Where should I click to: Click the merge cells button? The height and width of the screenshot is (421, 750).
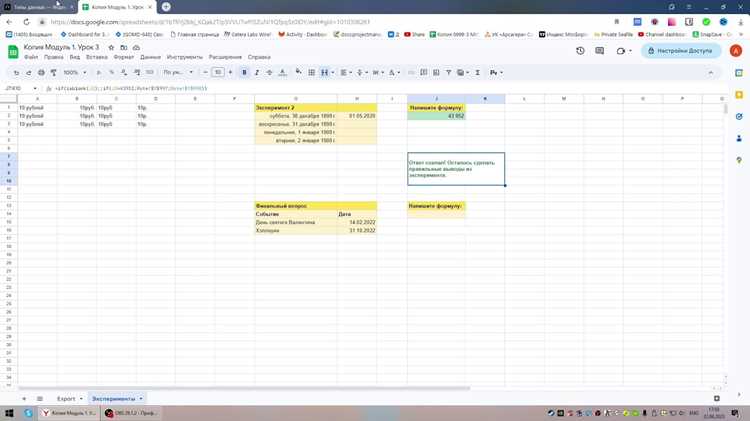tap(325, 73)
